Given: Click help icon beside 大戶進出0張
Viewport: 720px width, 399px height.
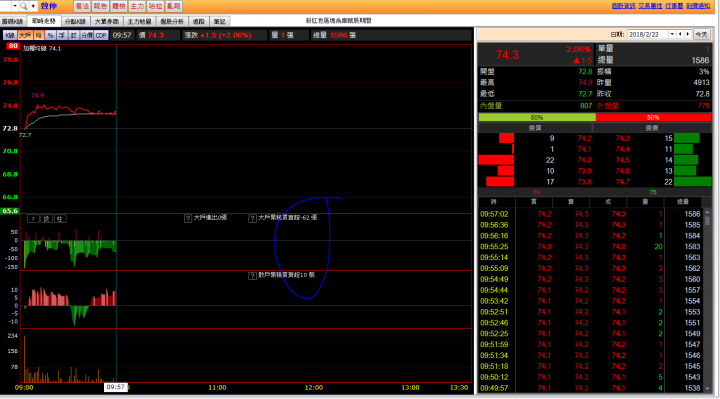Looking at the screenshot, I should pyautogui.click(x=188, y=219).
